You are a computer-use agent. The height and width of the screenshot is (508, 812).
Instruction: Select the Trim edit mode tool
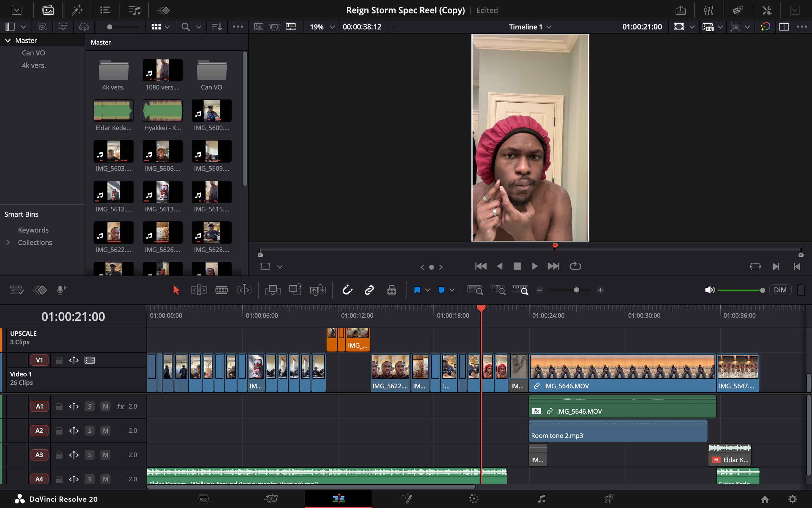point(199,290)
